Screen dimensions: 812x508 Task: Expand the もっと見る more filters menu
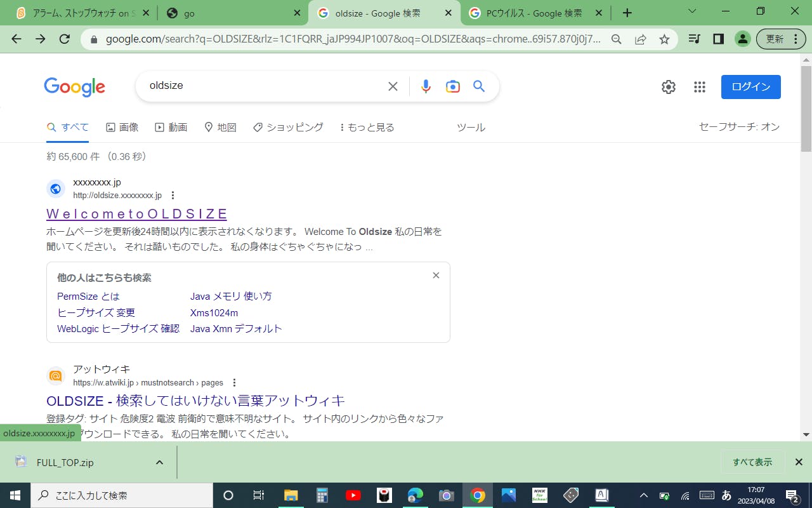[x=367, y=128]
